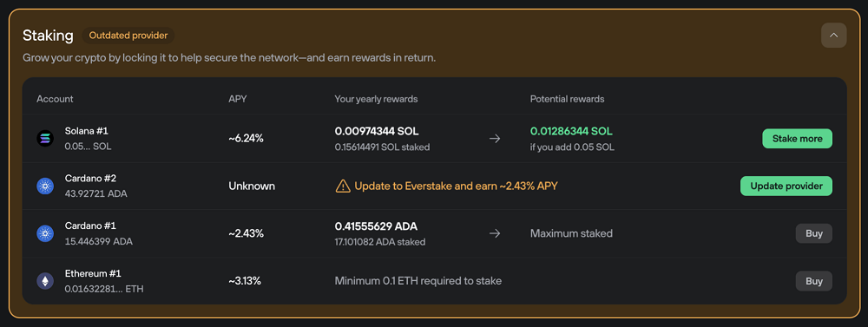Click the Solana #1 coin icon

click(45, 138)
